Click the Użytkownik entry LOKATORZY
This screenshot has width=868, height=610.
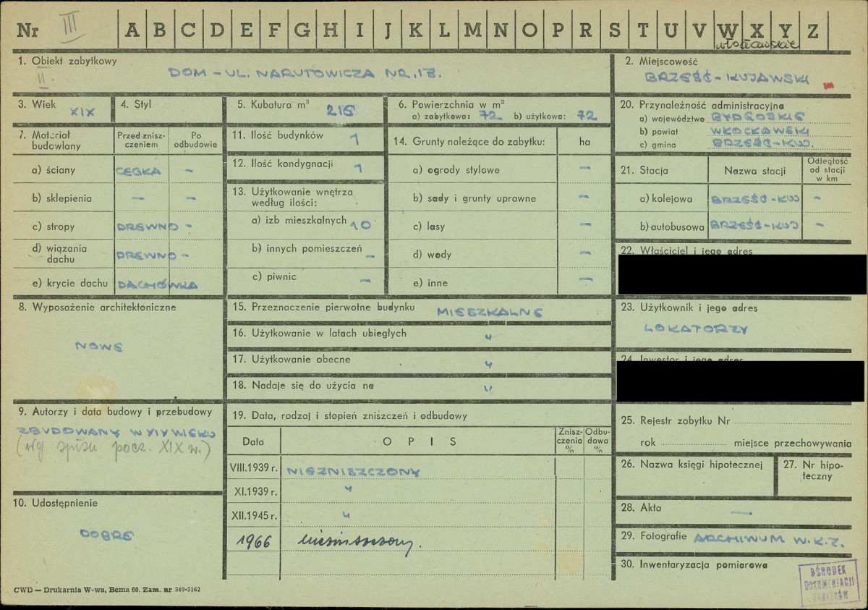pyautogui.click(x=695, y=329)
